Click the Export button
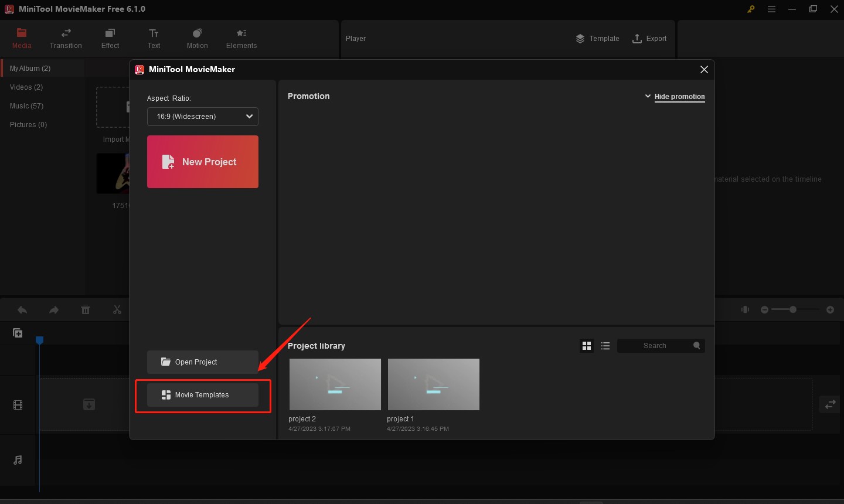The height and width of the screenshot is (504, 844). [649, 39]
